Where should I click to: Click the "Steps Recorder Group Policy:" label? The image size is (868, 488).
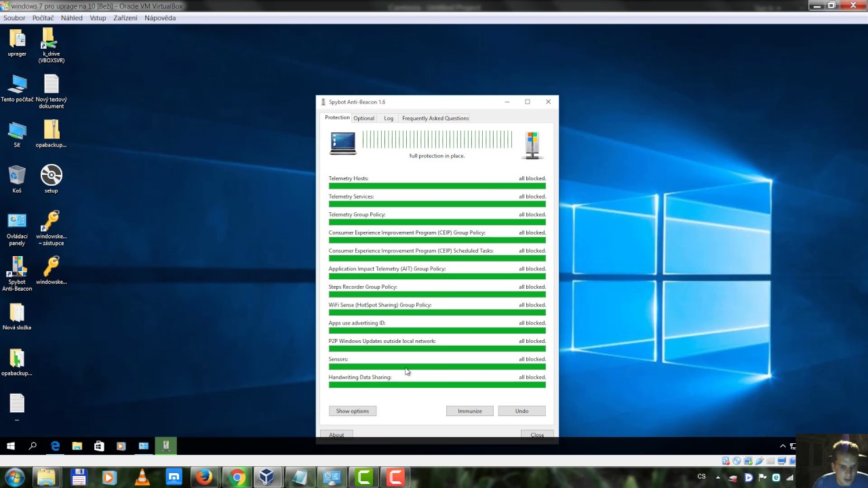pyautogui.click(x=363, y=287)
